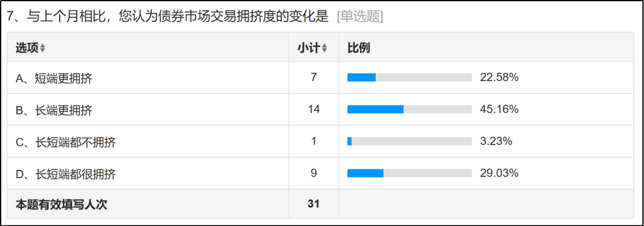The image size is (644, 226).
Task: Click the 本题有效填写人次 row label
Action: tap(61, 204)
